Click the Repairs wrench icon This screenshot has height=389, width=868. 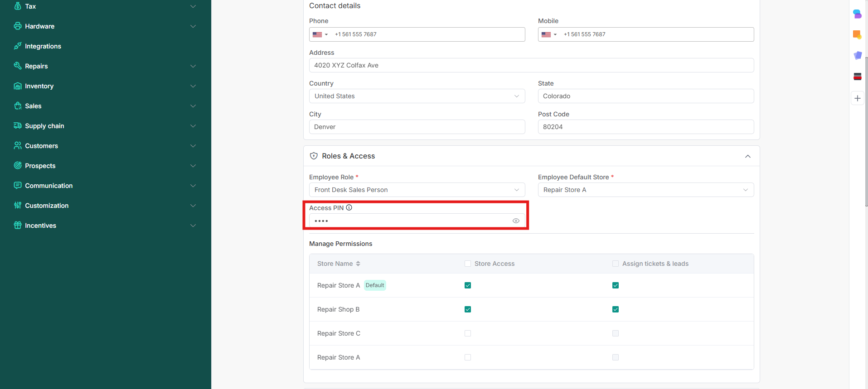[x=18, y=66]
